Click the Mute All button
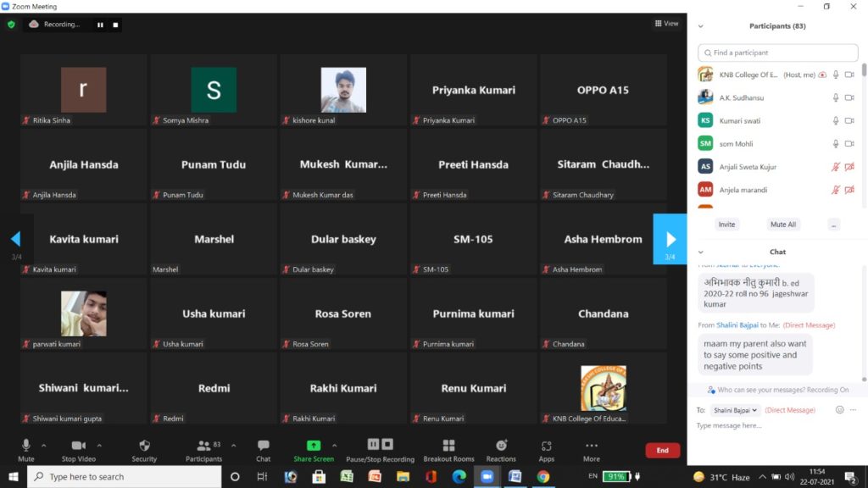Viewport: 868px width, 488px height. pos(782,225)
